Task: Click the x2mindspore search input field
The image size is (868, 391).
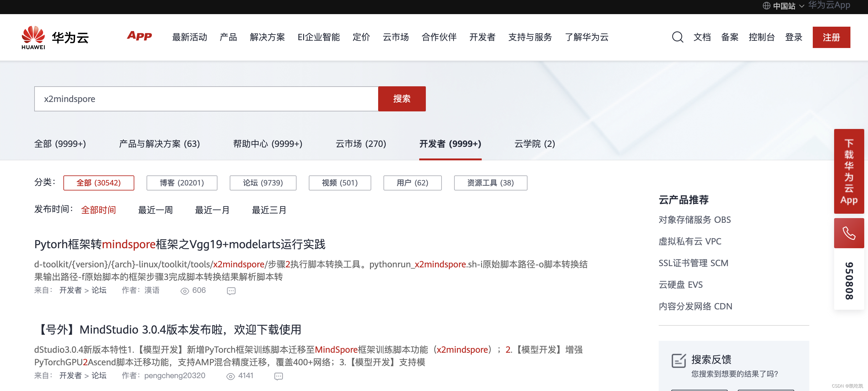Action: click(x=206, y=99)
